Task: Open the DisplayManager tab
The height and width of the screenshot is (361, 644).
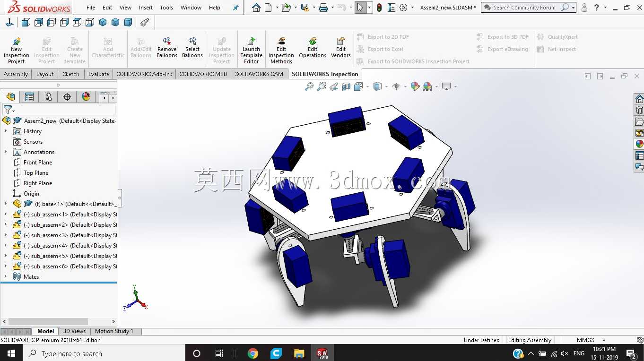Action: pyautogui.click(x=86, y=97)
